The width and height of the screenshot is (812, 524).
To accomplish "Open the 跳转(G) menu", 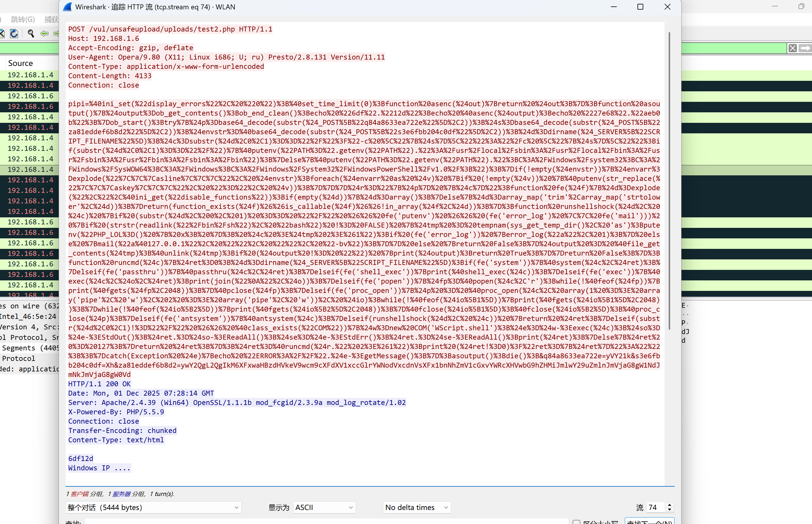I will point(23,19).
